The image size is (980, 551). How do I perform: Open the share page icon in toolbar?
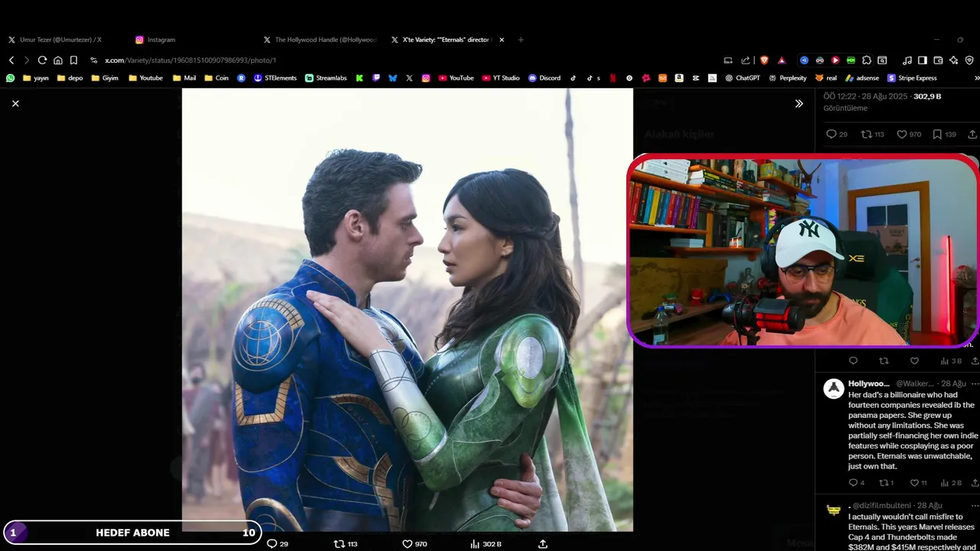pos(746,60)
